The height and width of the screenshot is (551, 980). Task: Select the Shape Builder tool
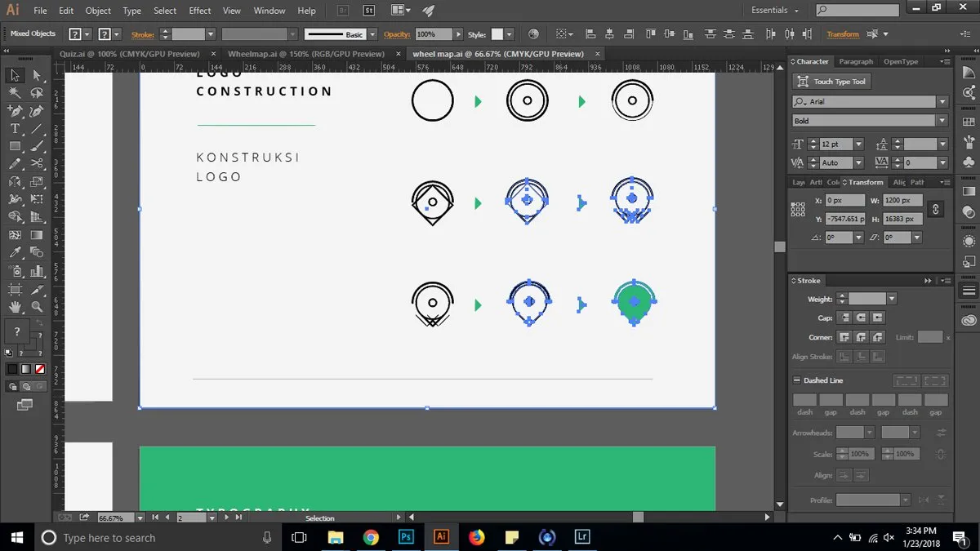[x=15, y=218]
